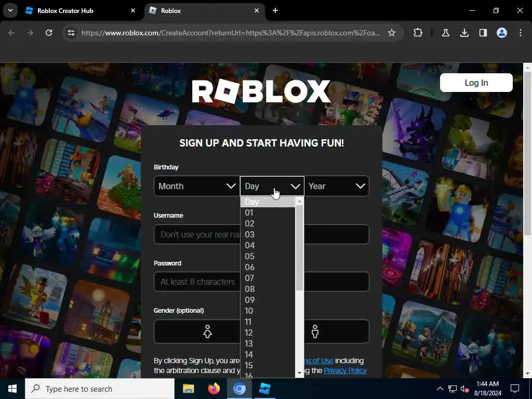This screenshot has height=399, width=532.
Task: Click the Chrome taskbar icon
Action: 239,389
